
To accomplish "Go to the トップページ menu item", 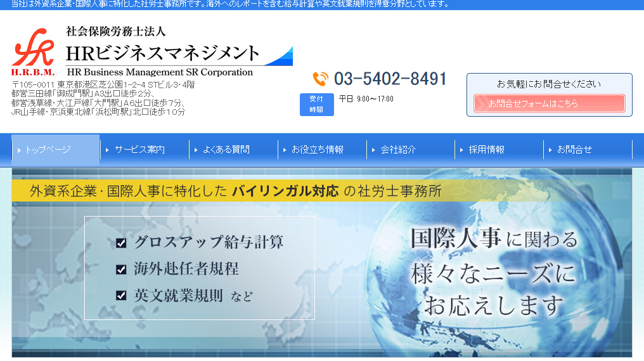I will 55,150.
